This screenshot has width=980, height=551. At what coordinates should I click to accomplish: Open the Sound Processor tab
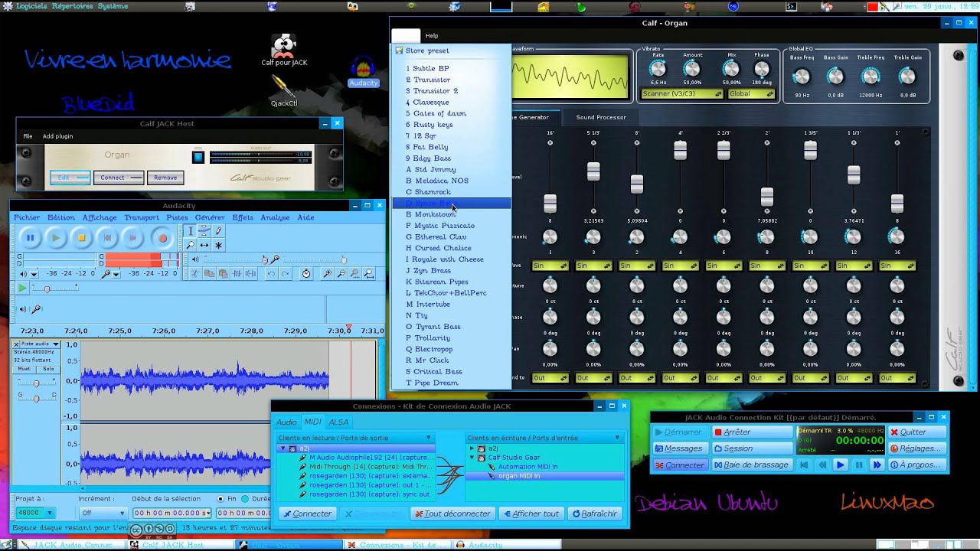[x=601, y=117]
